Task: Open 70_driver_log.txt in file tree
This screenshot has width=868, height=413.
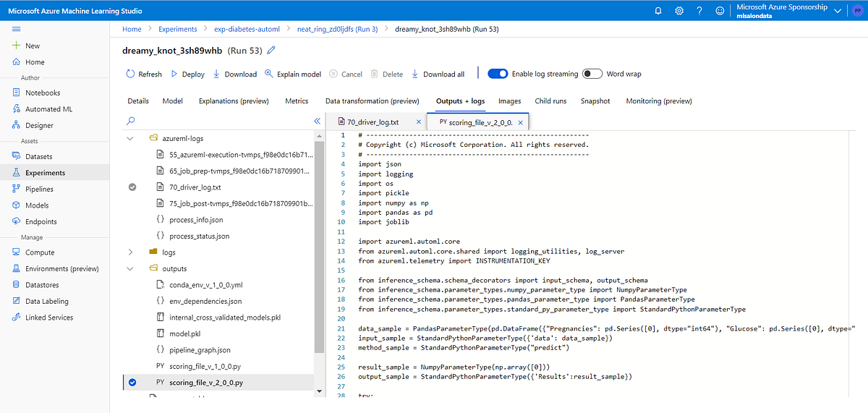Action: pos(195,187)
